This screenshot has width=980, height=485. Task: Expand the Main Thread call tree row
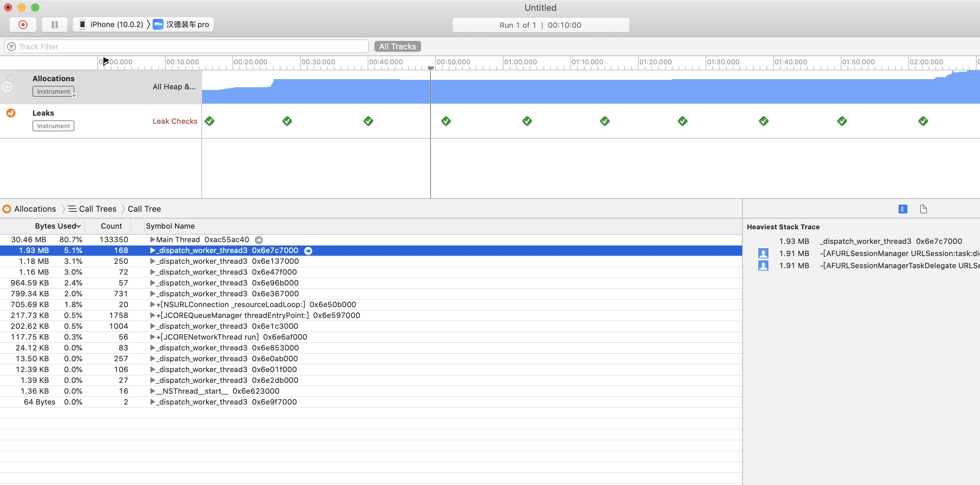coord(152,239)
